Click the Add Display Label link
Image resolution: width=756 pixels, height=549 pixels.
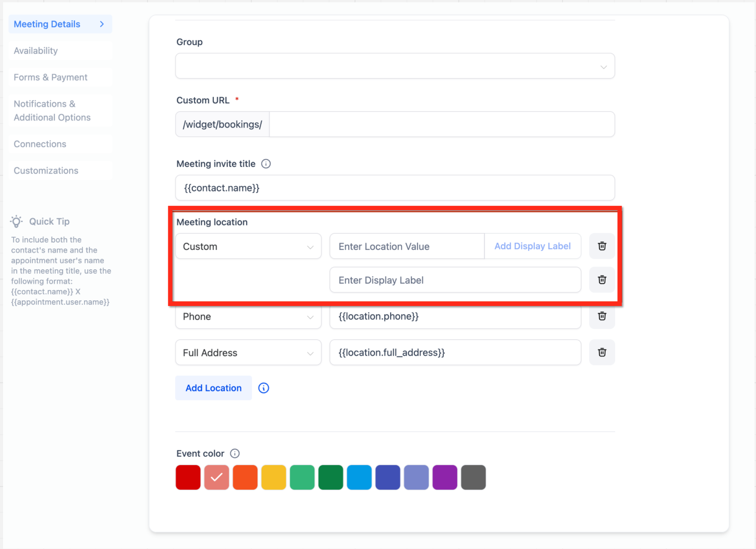(x=533, y=246)
